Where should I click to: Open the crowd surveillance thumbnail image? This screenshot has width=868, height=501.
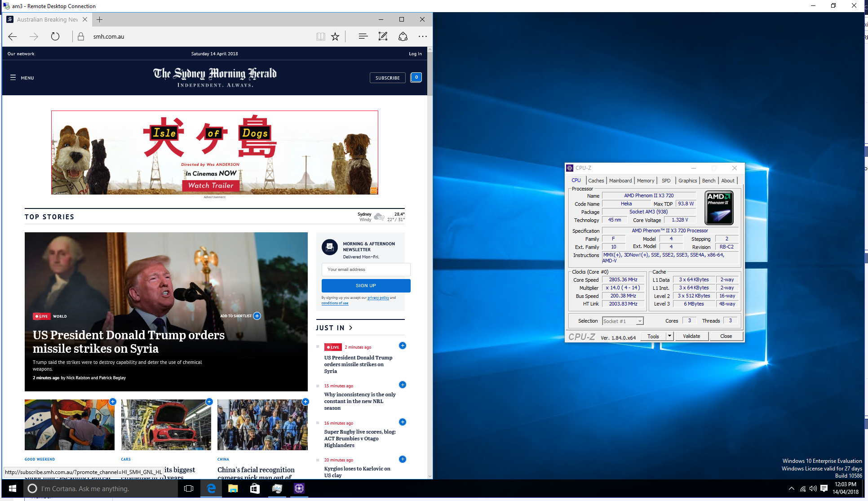tap(262, 425)
